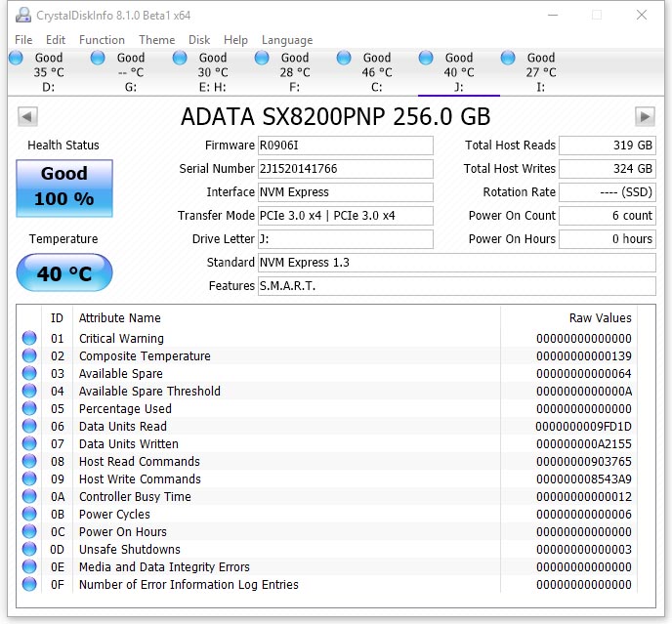Screen dimensions: 672x624
Task: Click the Good 100 % health status button
Action: point(64,187)
